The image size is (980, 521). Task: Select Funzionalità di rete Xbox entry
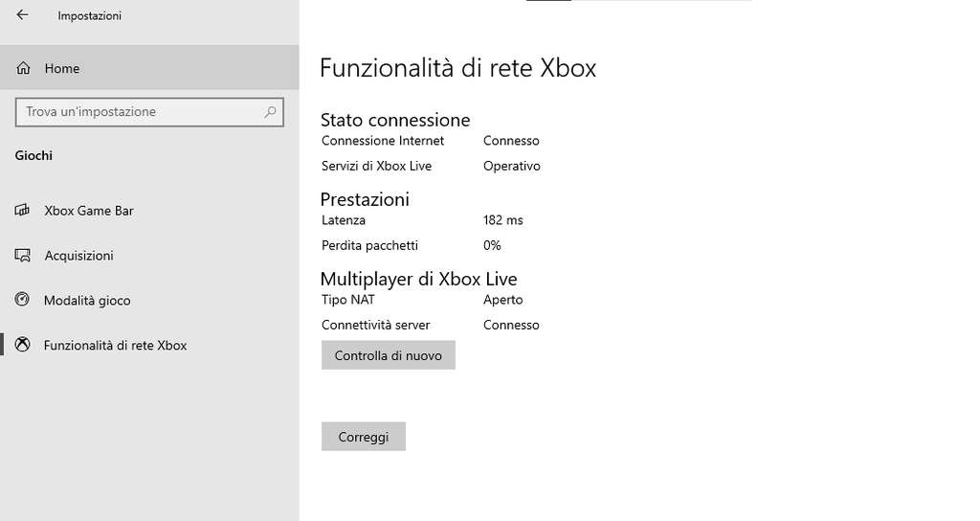[x=149, y=345]
